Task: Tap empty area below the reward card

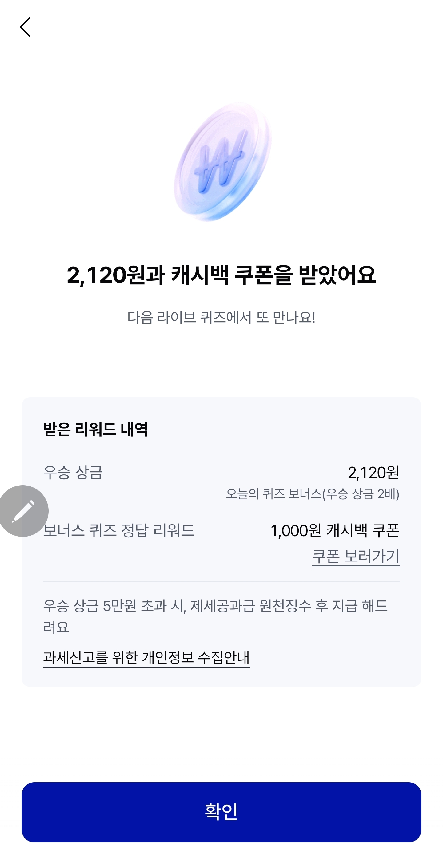Action: pos(221,734)
